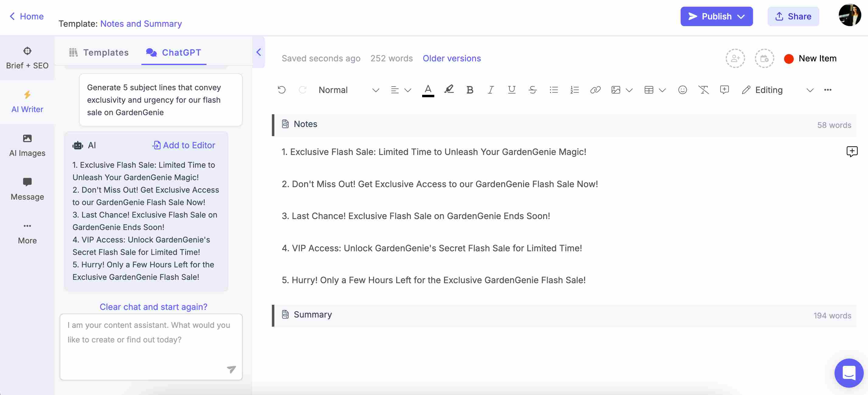868x395 pixels.
Task: Open the Brief + SEO sidebar section
Action: click(27, 58)
